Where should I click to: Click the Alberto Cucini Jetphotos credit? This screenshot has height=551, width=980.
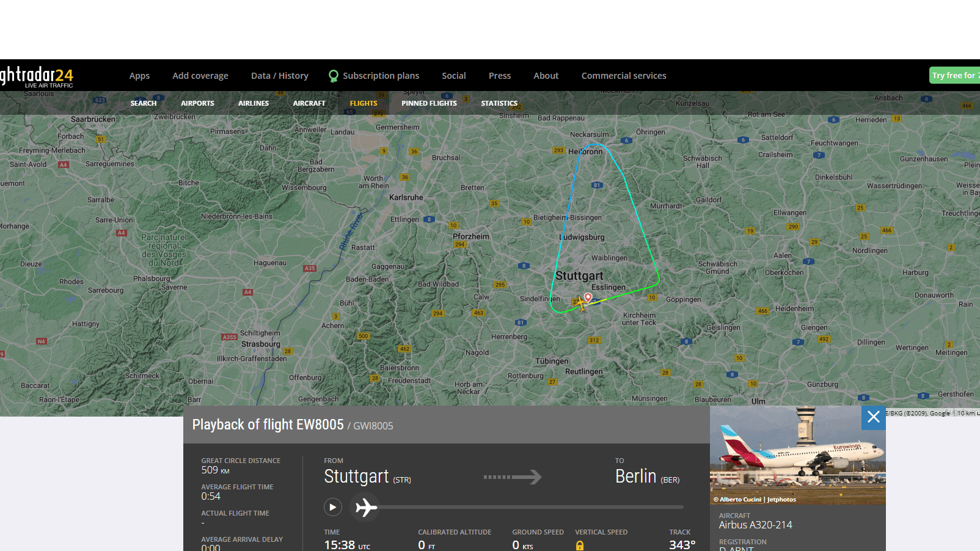[x=755, y=499]
